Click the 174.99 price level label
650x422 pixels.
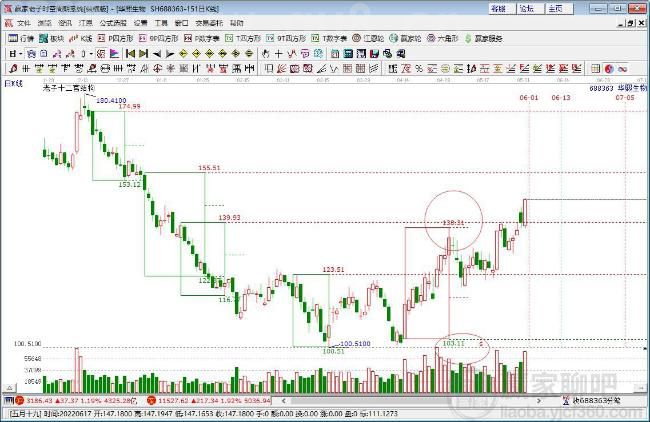coord(129,107)
